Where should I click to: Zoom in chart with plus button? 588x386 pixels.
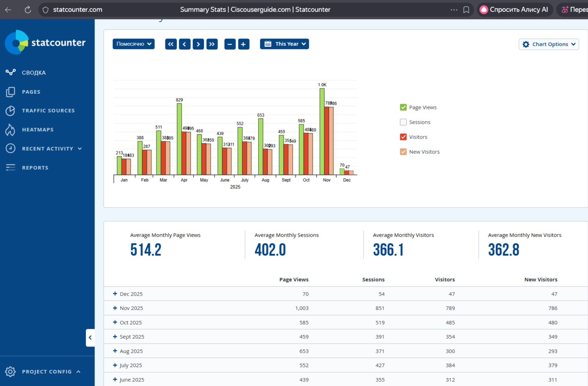click(243, 44)
